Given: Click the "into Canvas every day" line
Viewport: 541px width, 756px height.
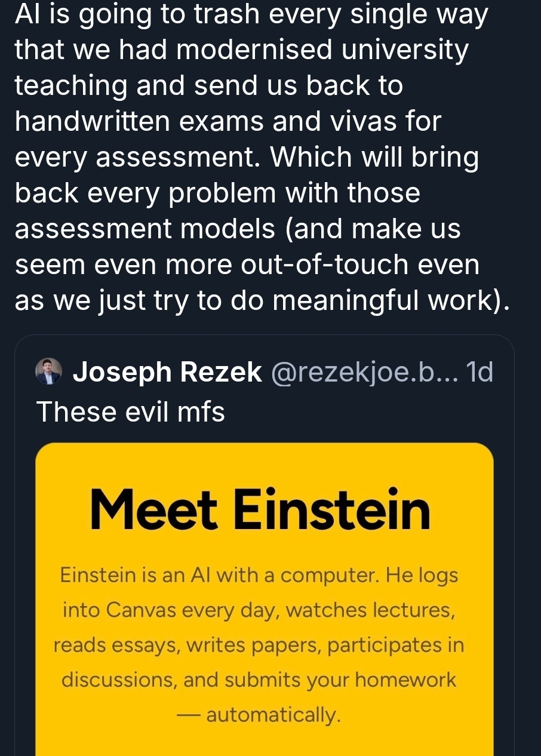Looking at the screenshot, I should 258,610.
